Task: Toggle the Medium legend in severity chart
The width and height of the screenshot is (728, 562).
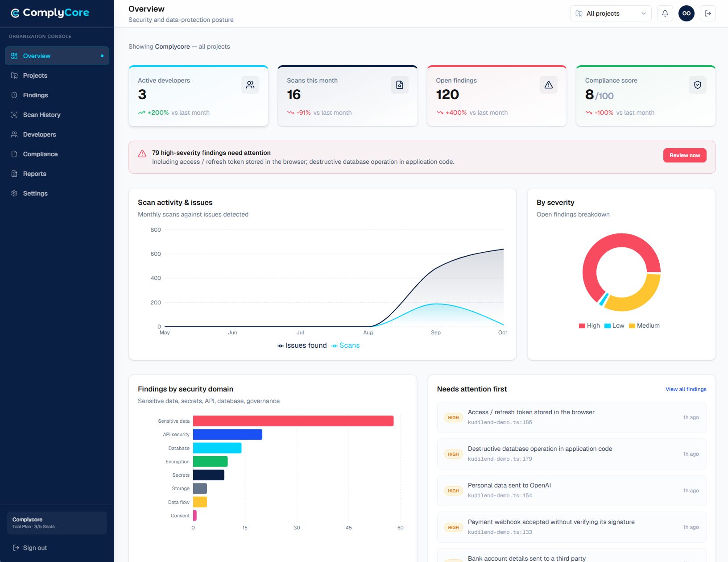Action: (x=644, y=326)
